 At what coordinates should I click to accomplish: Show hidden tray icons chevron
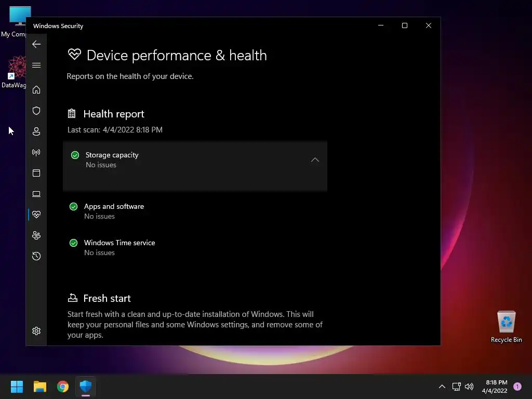(x=442, y=387)
